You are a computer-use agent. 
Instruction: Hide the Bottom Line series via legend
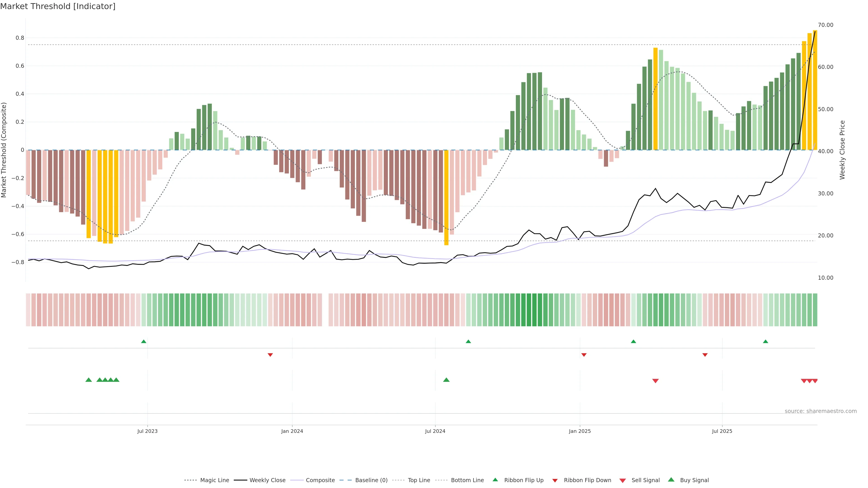[x=467, y=480]
